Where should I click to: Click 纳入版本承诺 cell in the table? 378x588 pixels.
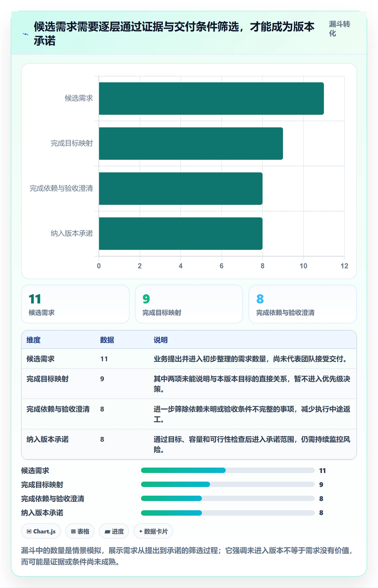tap(48, 439)
